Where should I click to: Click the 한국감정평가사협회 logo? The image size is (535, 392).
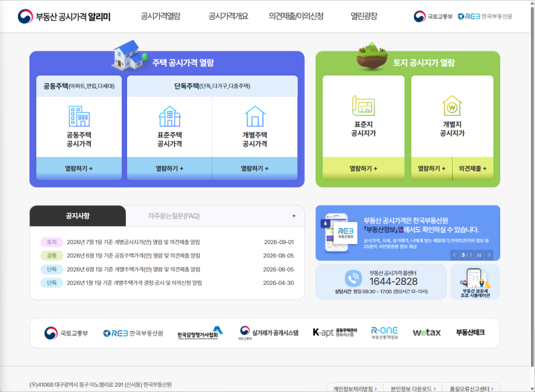[x=200, y=333]
